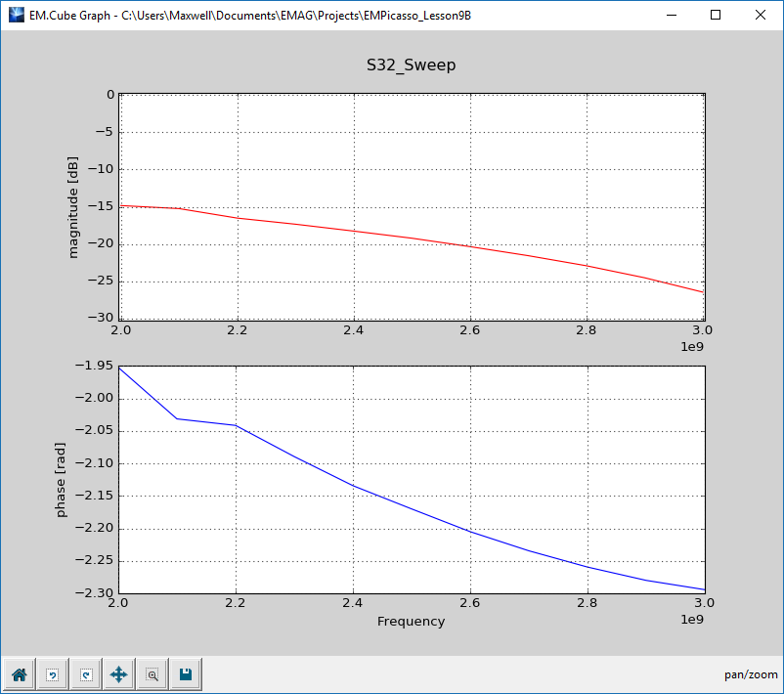Click the −2.25 tick label on phase axis
The height and width of the screenshot is (694, 784).
click(x=94, y=560)
